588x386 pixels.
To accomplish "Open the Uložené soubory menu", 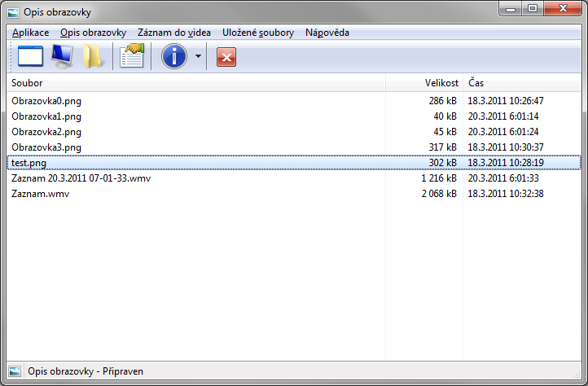I will (257, 33).
